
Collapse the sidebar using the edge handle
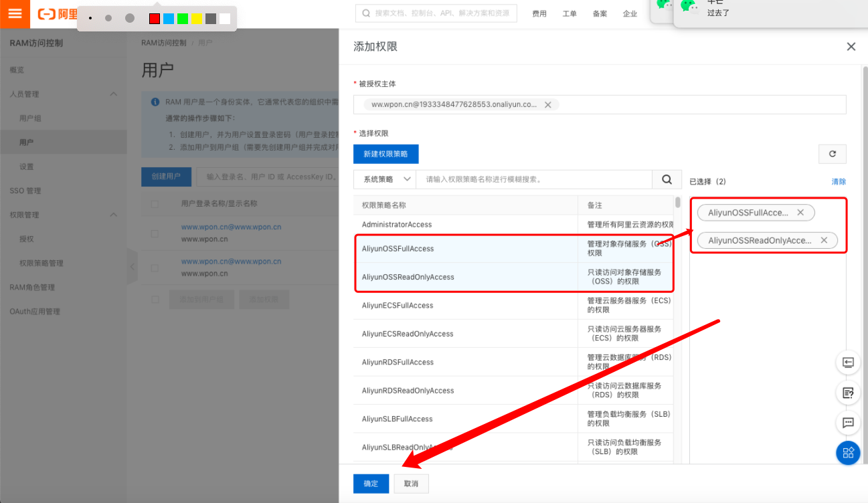(x=132, y=266)
